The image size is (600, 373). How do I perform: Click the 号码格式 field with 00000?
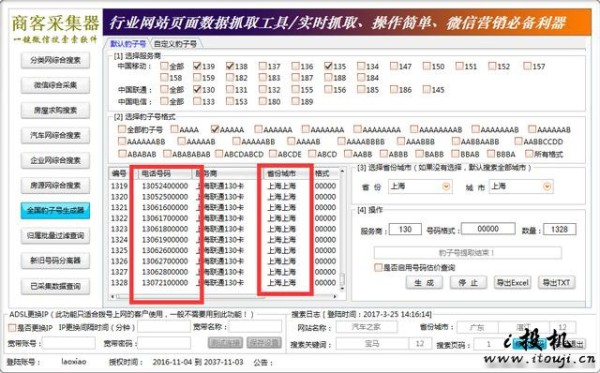click(488, 229)
